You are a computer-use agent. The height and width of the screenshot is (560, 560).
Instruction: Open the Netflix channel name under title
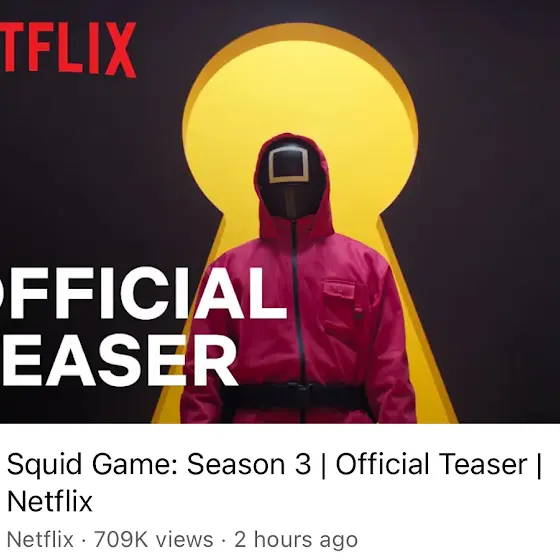click(x=40, y=539)
